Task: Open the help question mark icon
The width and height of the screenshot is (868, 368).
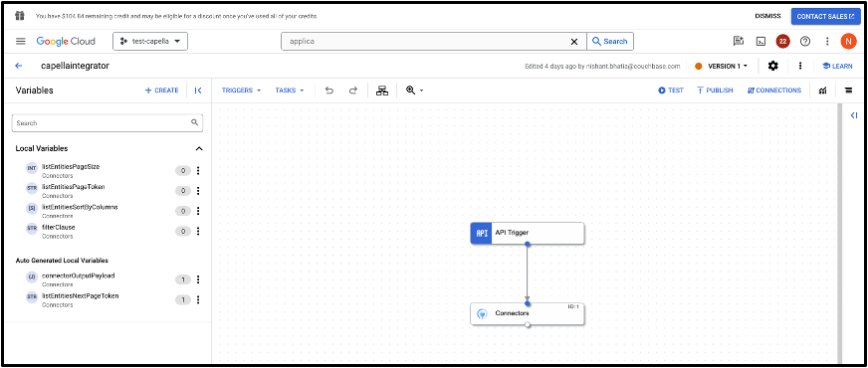Action: coord(805,42)
